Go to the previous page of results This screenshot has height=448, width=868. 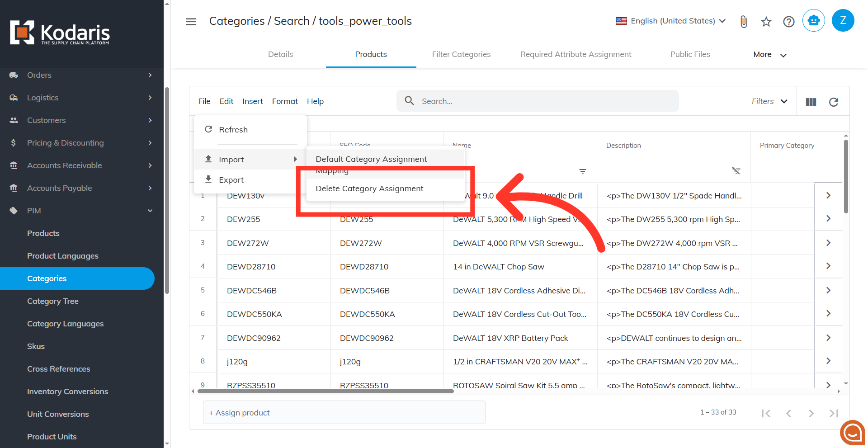click(788, 413)
